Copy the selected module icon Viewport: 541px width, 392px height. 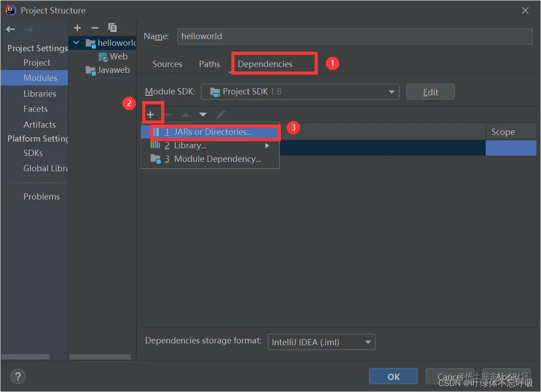pyautogui.click(x=113, y=28)
